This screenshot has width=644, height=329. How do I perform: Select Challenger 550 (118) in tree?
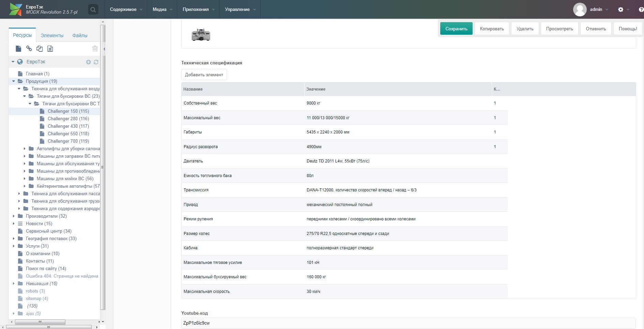tap(68, 134)
